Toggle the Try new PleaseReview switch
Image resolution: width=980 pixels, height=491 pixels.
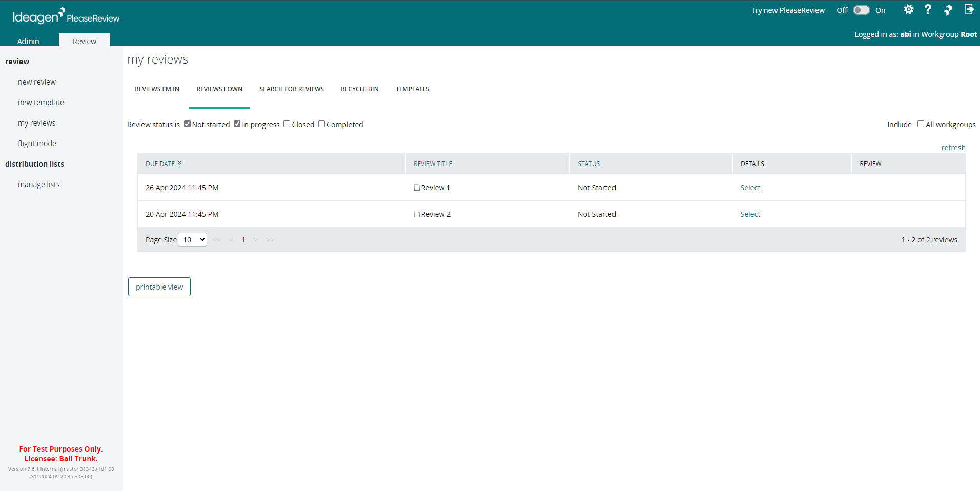(862, 10)
